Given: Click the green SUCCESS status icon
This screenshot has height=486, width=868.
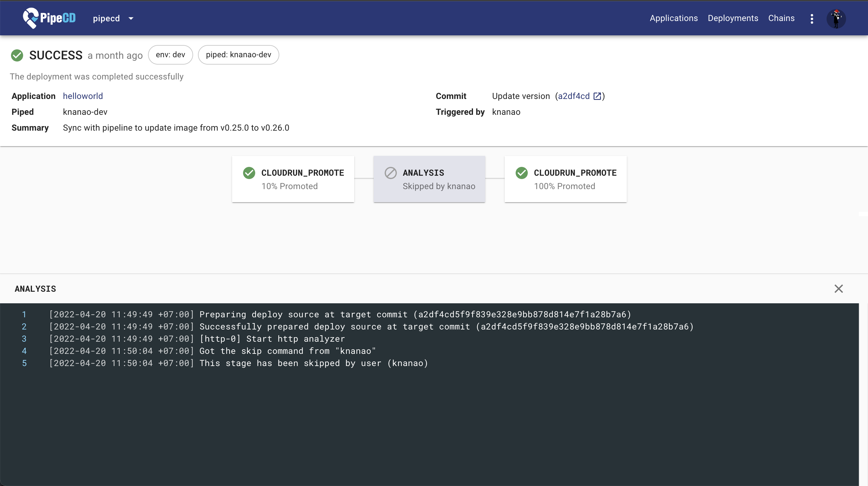Looking at the screenshot, I should click(17, 55).
